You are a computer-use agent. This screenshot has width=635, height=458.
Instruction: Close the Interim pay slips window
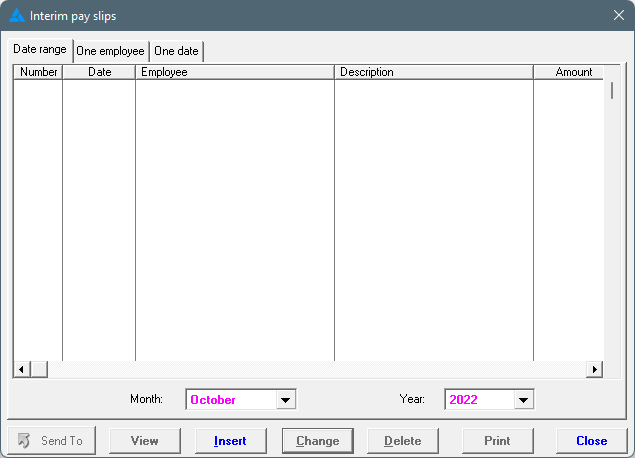[618, 15]
